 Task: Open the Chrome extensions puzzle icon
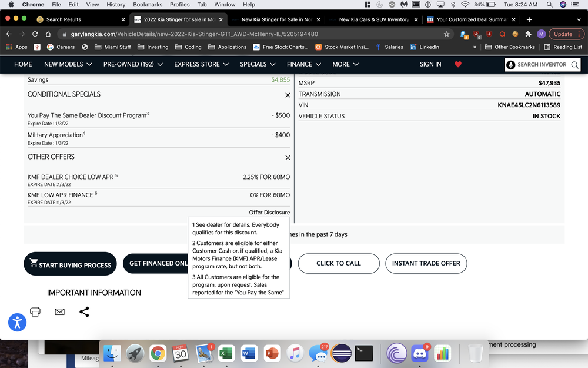pos(528,34)
